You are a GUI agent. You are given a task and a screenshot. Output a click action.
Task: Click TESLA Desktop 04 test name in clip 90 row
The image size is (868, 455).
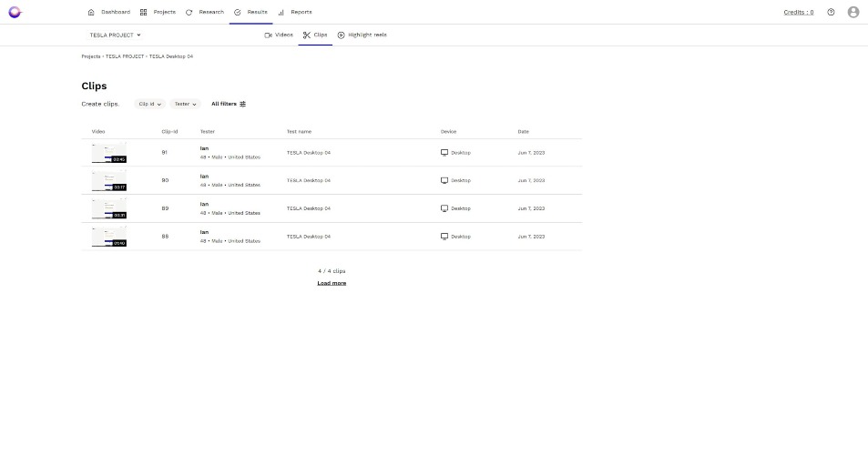pos(309,180)
